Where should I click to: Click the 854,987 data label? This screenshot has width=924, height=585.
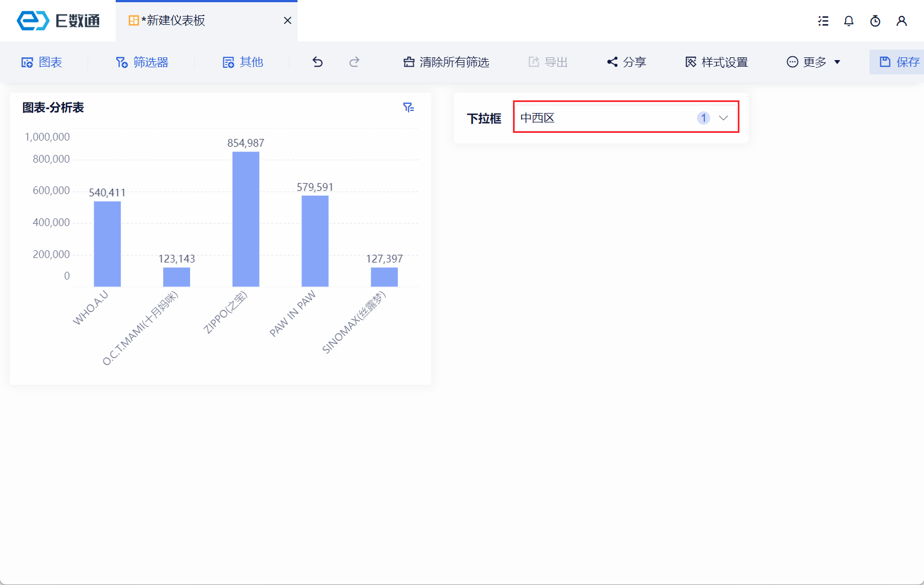[x=246, y=143]
